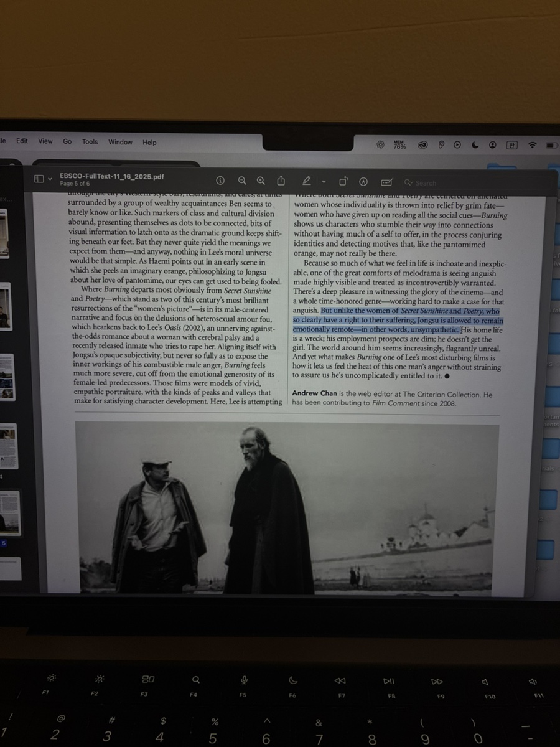Zoom out of the PDF page

click(x=243, y=181)
